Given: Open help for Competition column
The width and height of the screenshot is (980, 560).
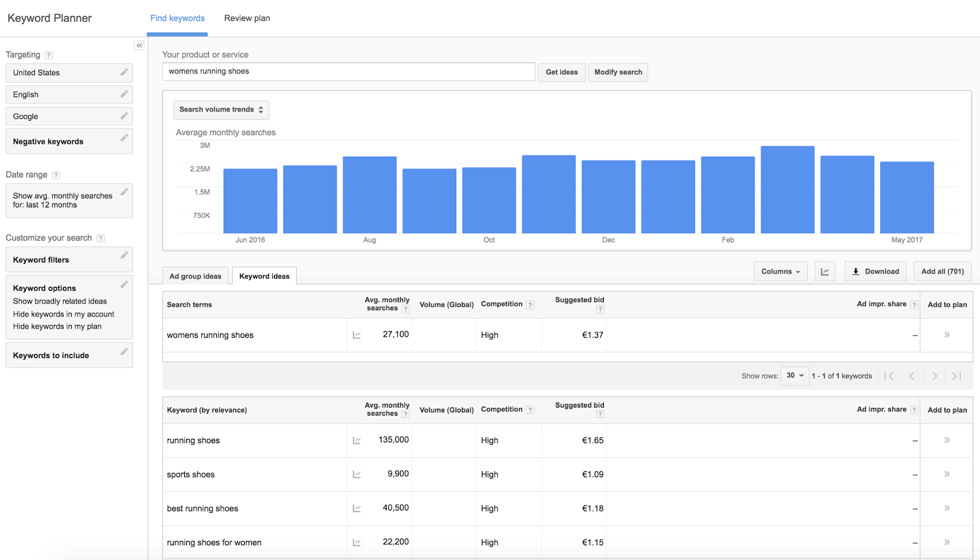Looking at the screenshot, I should pyautogui.click(x=530, y=305).
